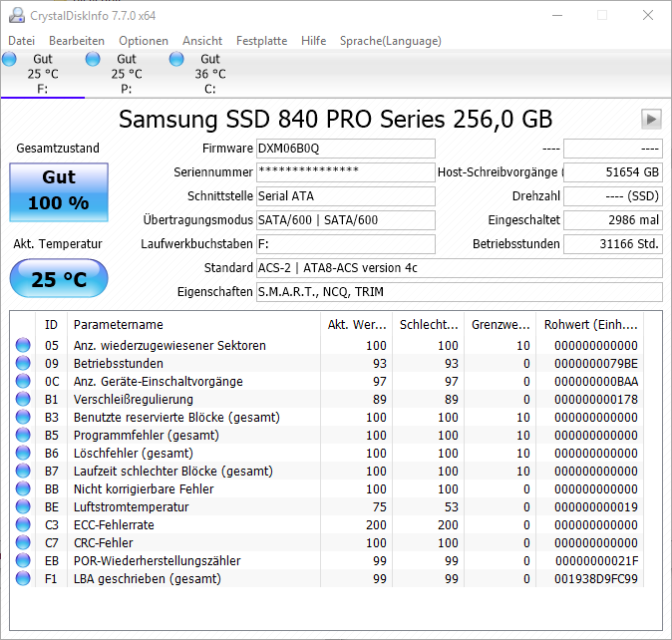Click Eingeschaltet value 2986 mal
The width and height of the screenshot is (672, 640).
[x=613, y=220]
